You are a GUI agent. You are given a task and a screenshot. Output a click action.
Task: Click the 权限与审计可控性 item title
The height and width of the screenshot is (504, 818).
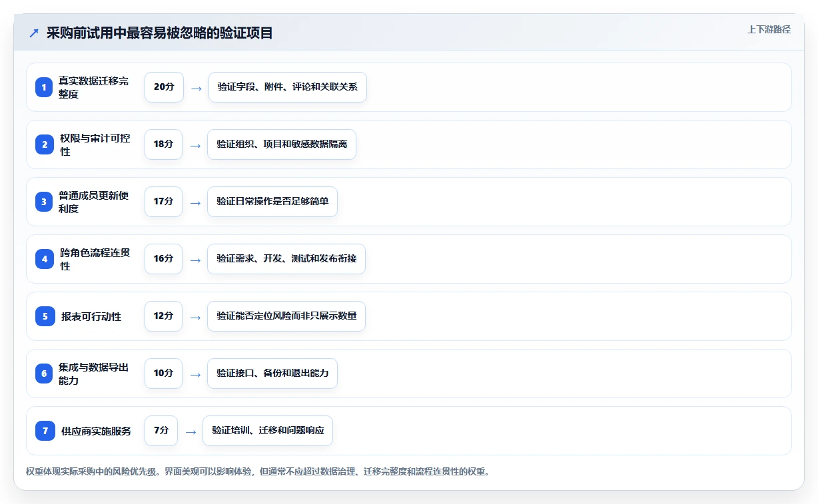coord(95,144)
